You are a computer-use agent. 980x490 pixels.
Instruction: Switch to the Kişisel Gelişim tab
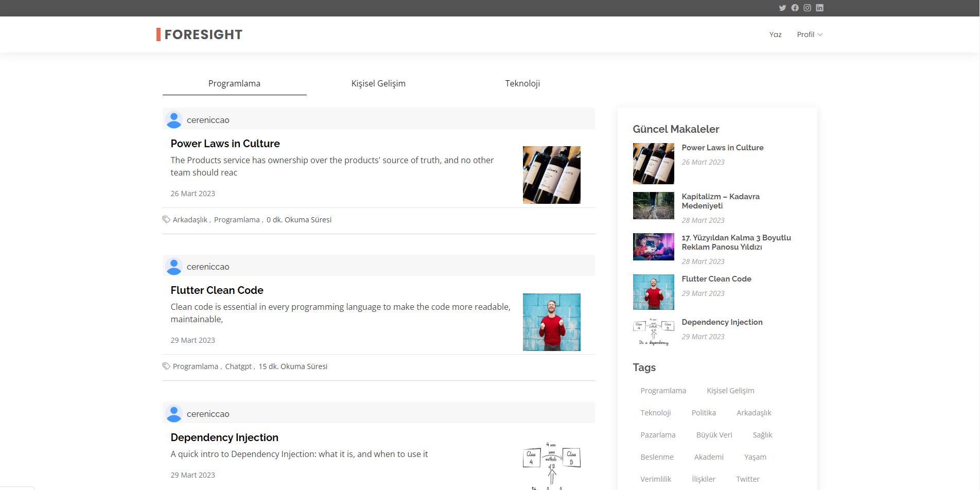[378, 83]
